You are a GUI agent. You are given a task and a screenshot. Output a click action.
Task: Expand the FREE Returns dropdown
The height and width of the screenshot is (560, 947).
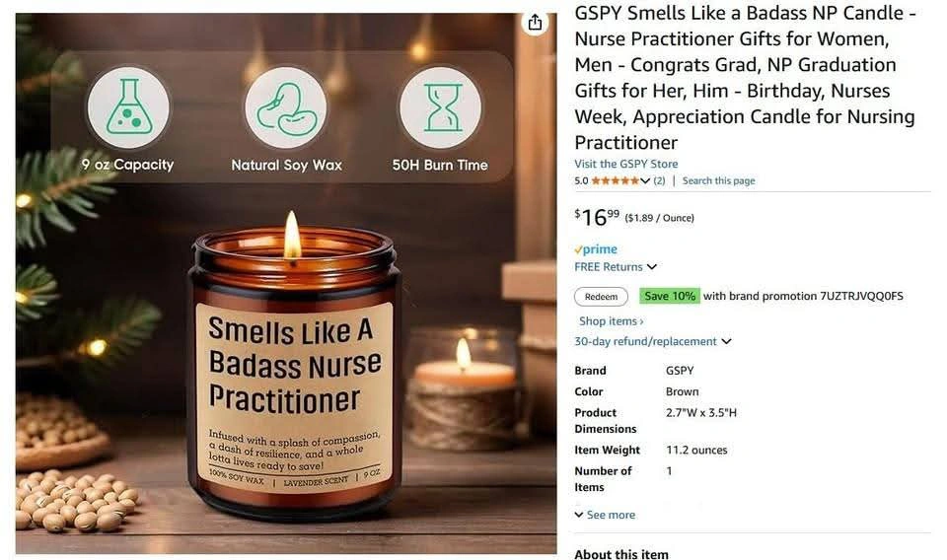click(x=652, y=267)
